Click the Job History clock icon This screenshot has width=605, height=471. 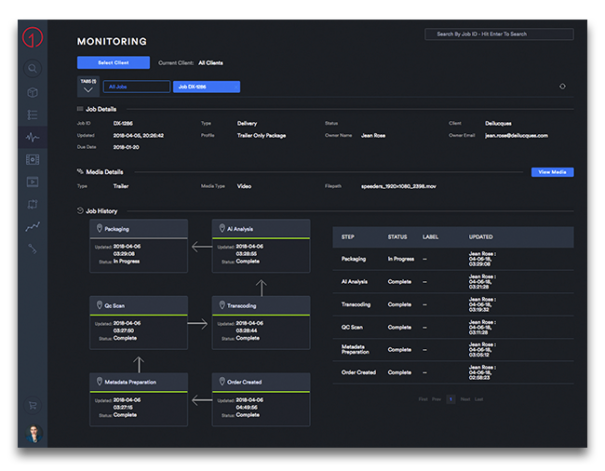click(x=80, y=211)
